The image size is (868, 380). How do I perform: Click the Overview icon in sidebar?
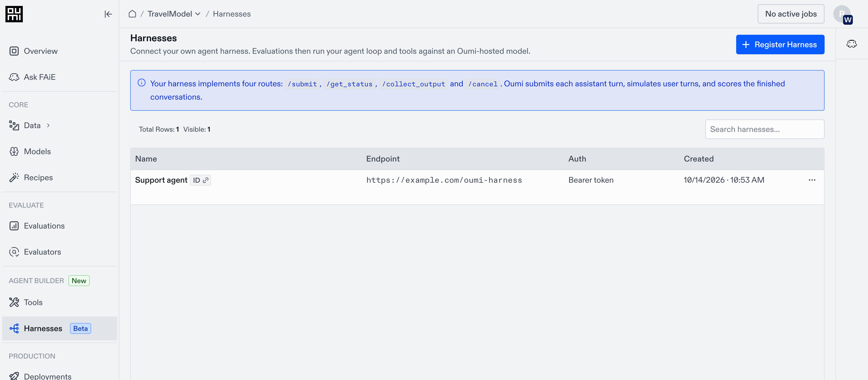(14, 51)
